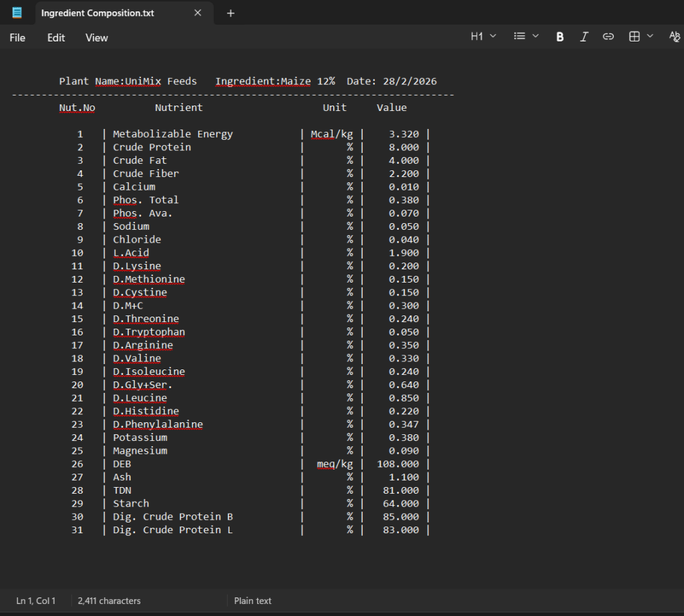Open the File menu

pos(17,37)
